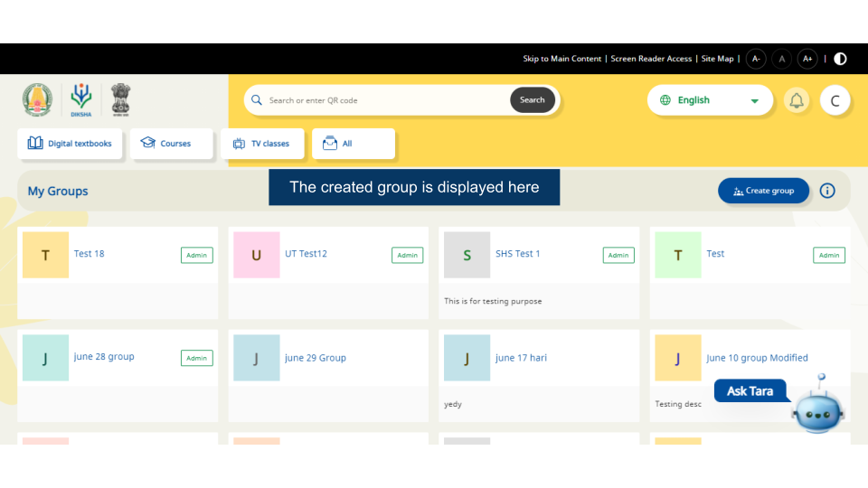Screen dimensions: 868x488
Task: Click the notification bell icon
Action: point(796,100)
